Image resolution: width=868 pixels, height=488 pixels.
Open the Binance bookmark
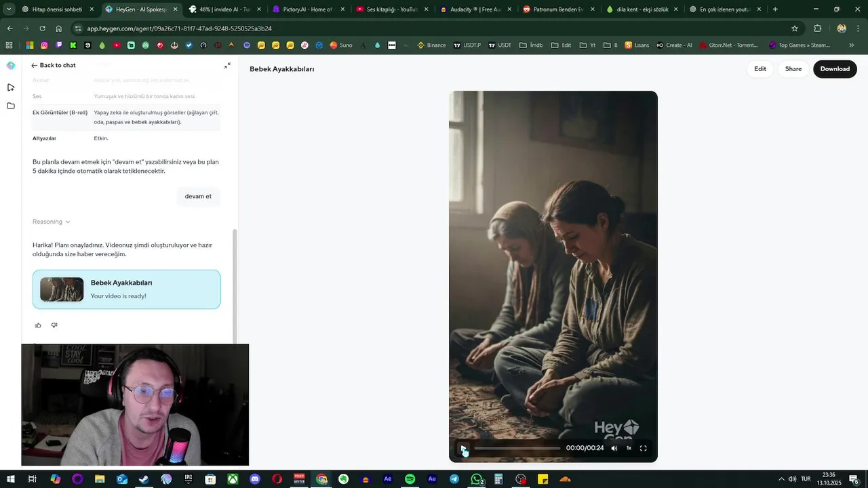(x=431, y=45)
